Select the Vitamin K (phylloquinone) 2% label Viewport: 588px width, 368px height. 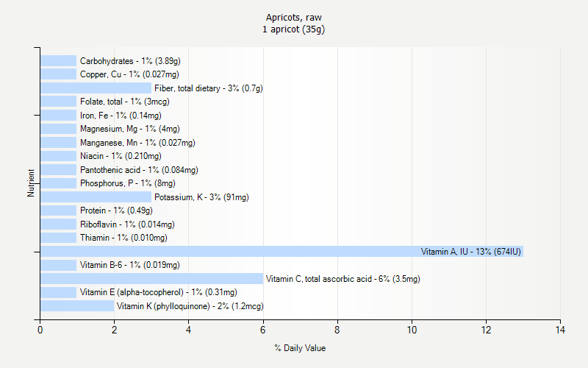(190, 306)
